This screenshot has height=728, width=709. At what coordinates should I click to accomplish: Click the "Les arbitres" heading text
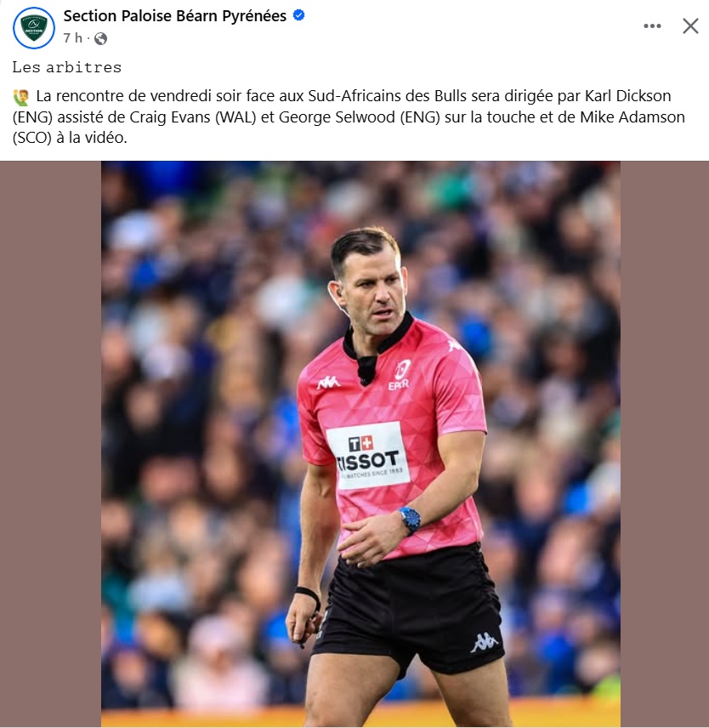67,67
